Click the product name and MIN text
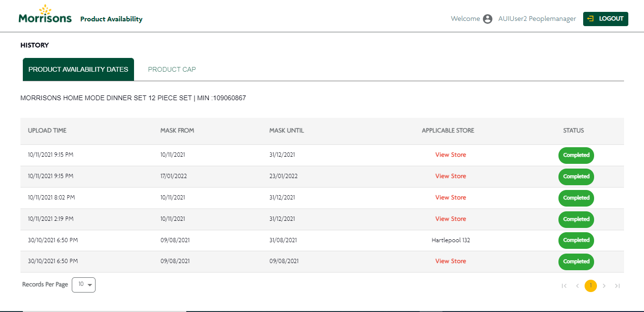 click(133, 98)
